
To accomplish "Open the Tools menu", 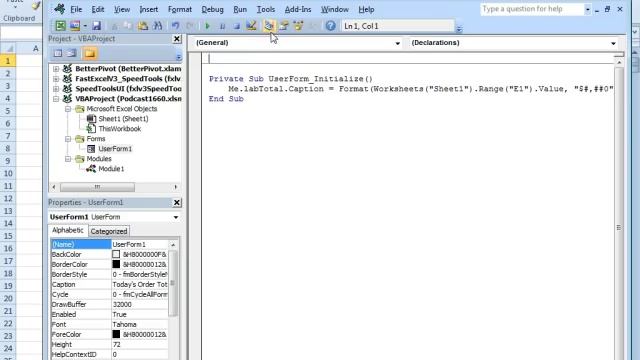I will coord(266,9).
